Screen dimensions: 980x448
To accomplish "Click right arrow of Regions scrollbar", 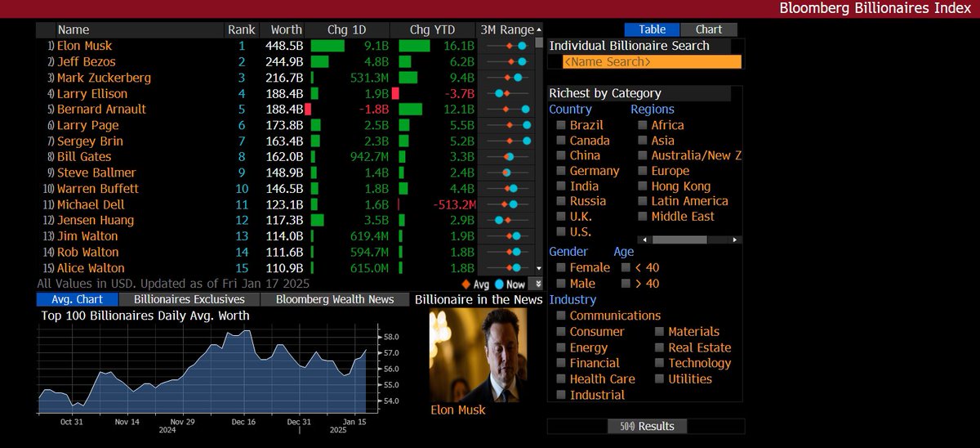I will pos(737,240).
